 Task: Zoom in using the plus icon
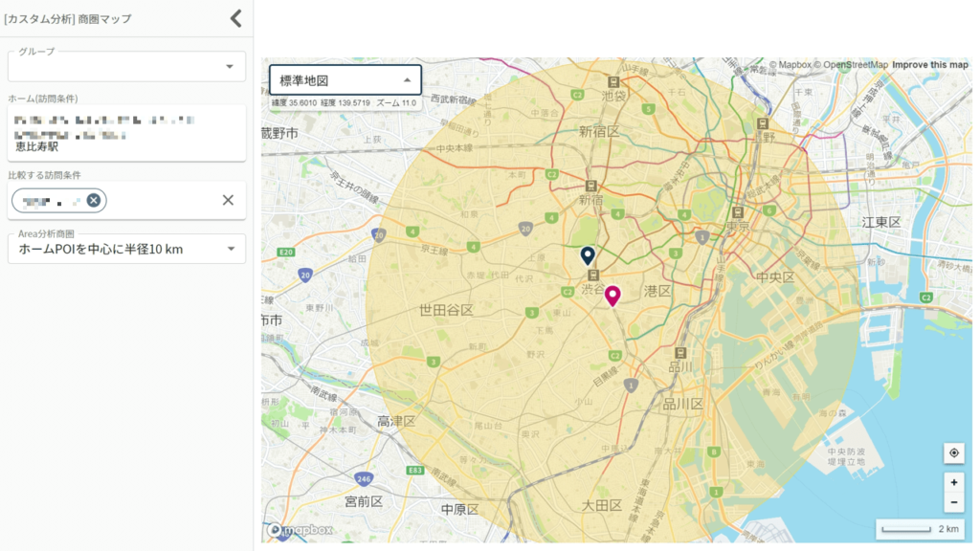coord(953,481)
